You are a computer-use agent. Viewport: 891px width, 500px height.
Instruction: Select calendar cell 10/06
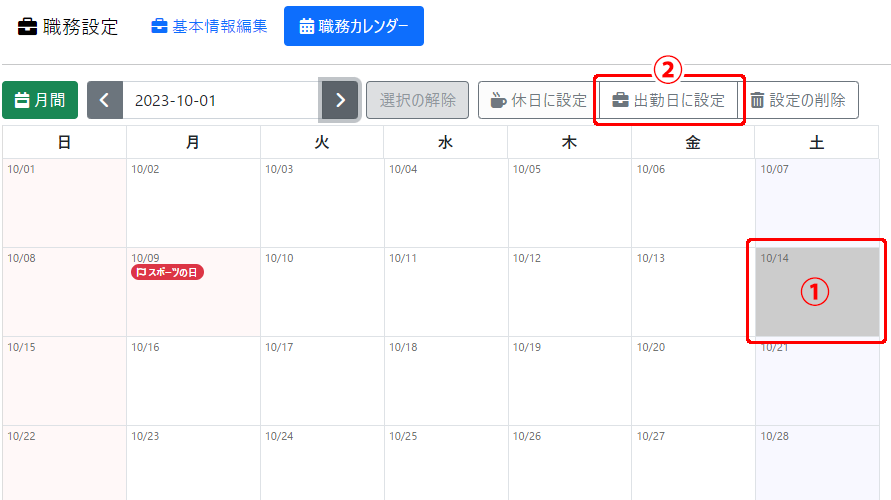tap(693, 203)
